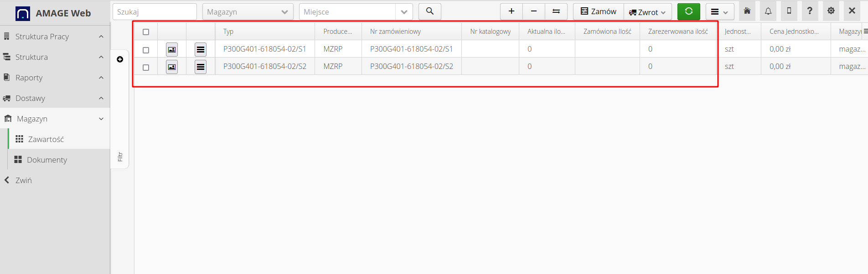Open the Miejsce dropdown list

point(403,12)
